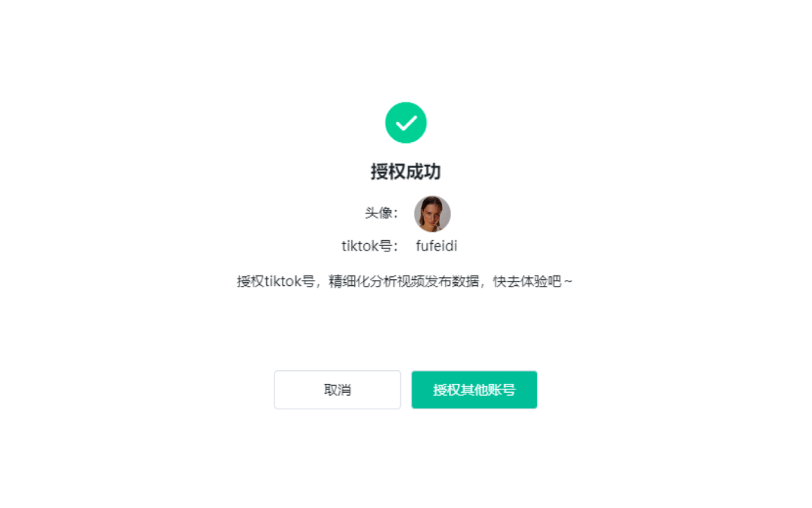This screenshot has width=812, height=508.
Task: Click the circular avatar above fufeidi
Action: (432, 214)
